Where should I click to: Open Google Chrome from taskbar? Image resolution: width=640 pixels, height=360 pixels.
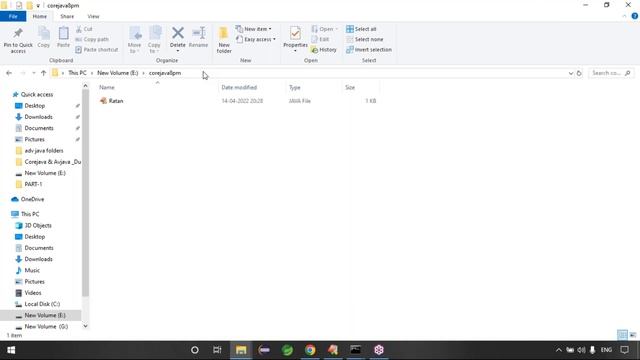(310, 350)
